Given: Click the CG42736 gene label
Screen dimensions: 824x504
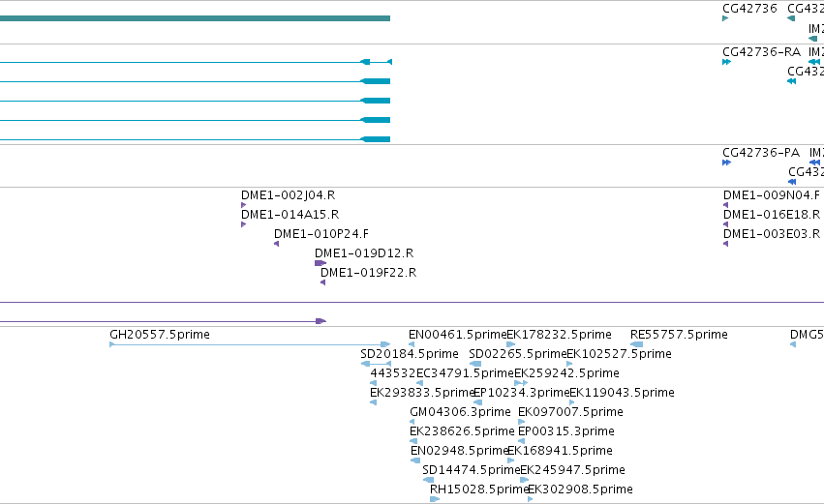Looking at the screenshot, I should [x=749, y=9].
